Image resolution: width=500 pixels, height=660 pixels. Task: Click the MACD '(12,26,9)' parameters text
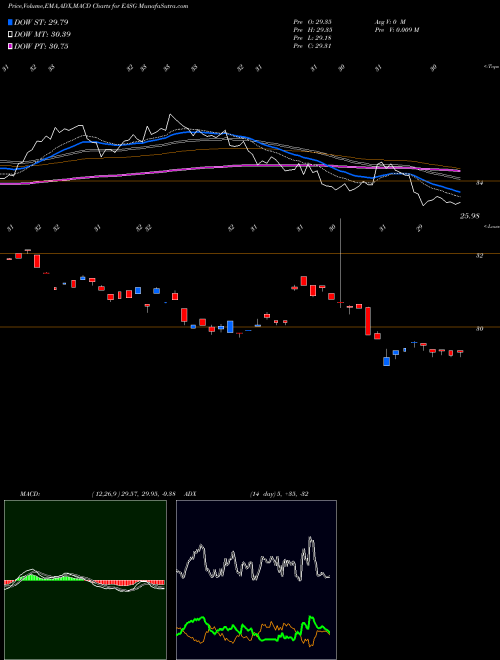pos(105,494)
